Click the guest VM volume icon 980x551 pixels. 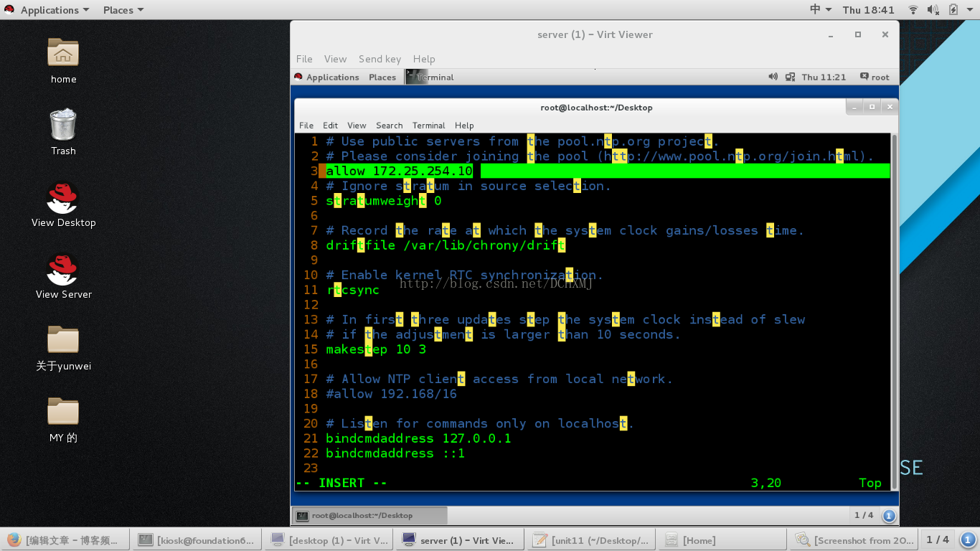[x=773, y=77]
